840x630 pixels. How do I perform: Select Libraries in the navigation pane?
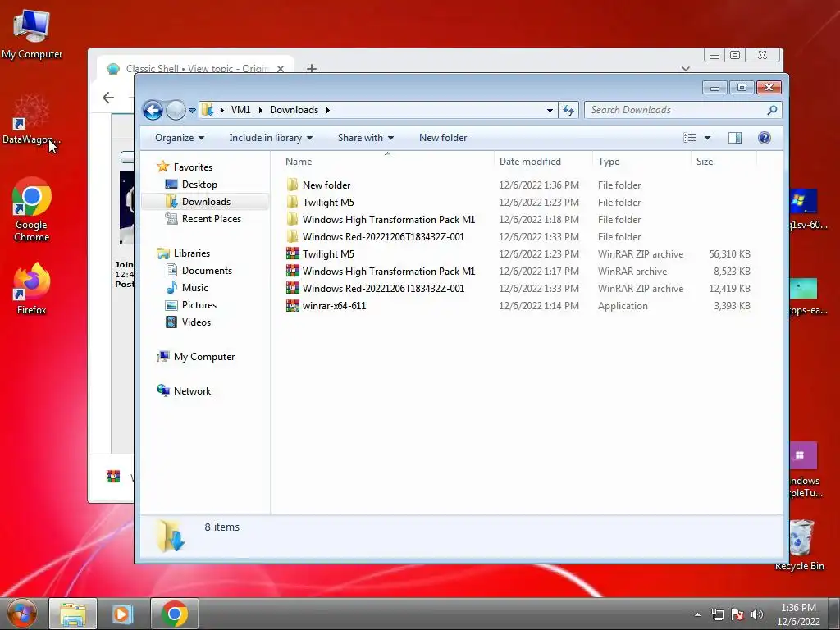tap(191, 253)
